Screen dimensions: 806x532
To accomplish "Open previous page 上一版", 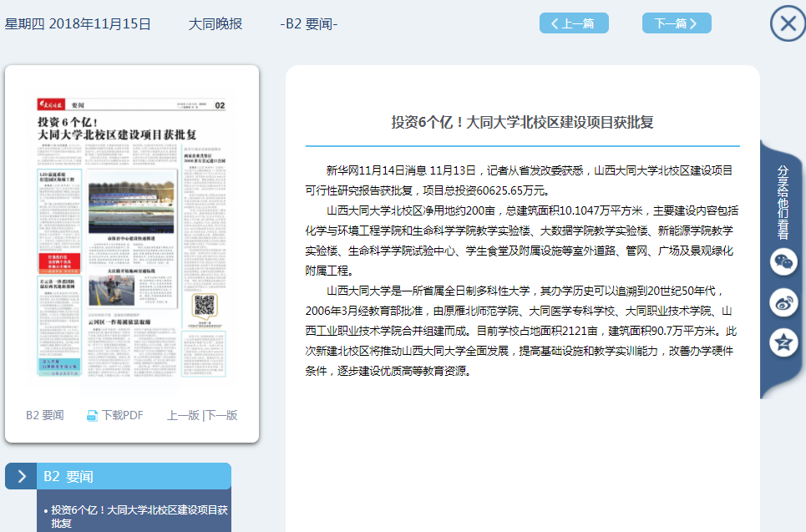I will coord(183,415).
